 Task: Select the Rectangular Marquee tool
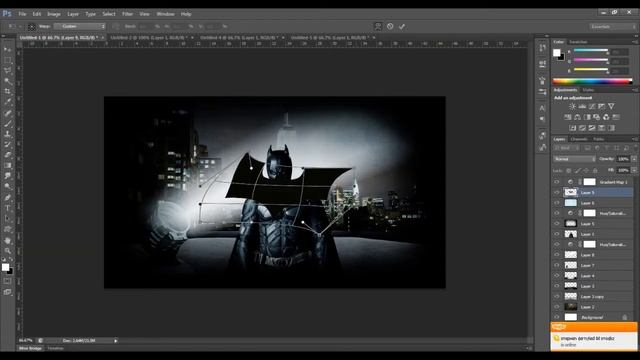[x=8, y=60]
